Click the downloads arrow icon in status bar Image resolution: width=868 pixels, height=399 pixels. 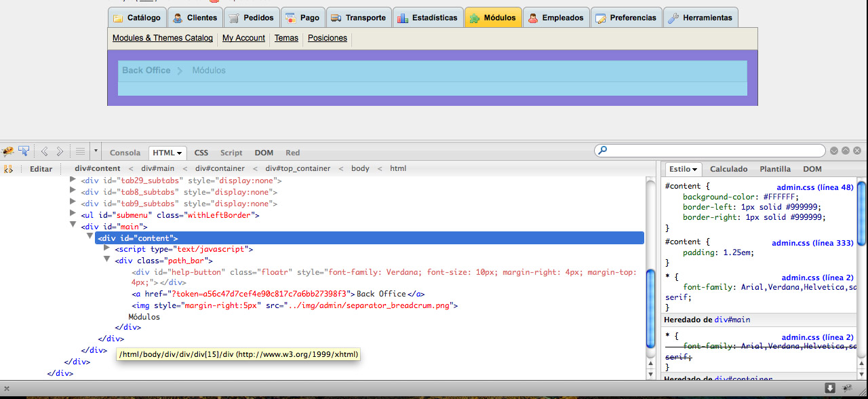(830, 388)
